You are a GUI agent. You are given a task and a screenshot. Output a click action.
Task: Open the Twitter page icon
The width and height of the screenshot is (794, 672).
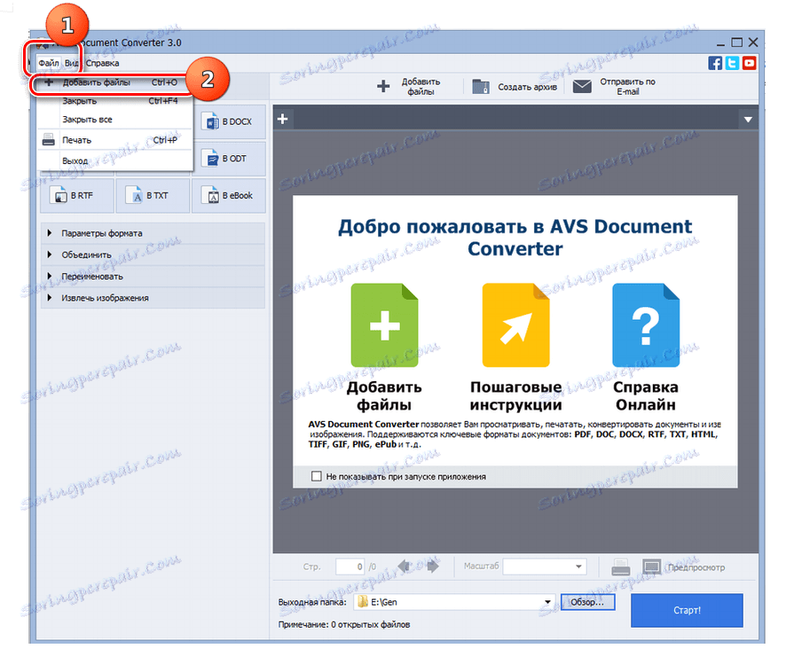(732, 63)
